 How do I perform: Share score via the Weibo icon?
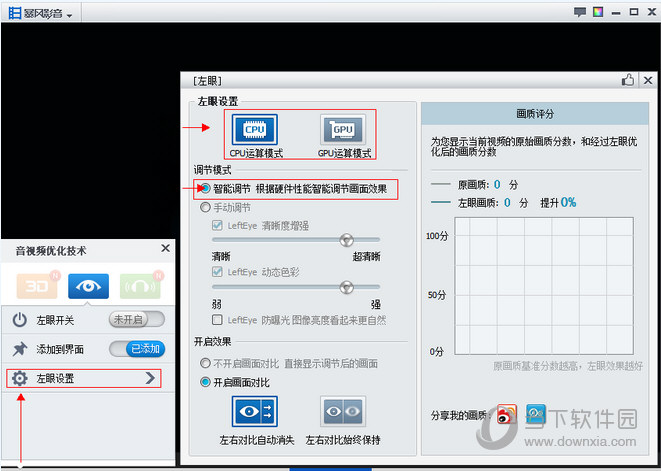click(x=508, y=414)
